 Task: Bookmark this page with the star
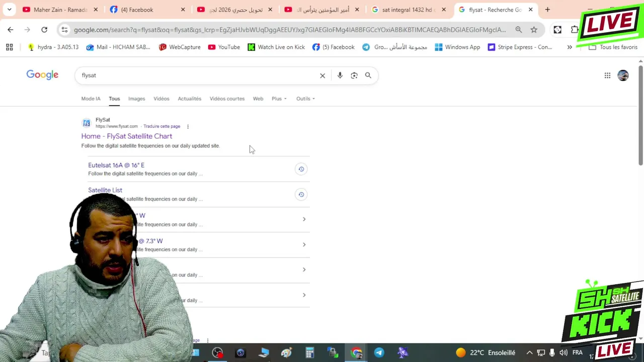click(534, 30)
